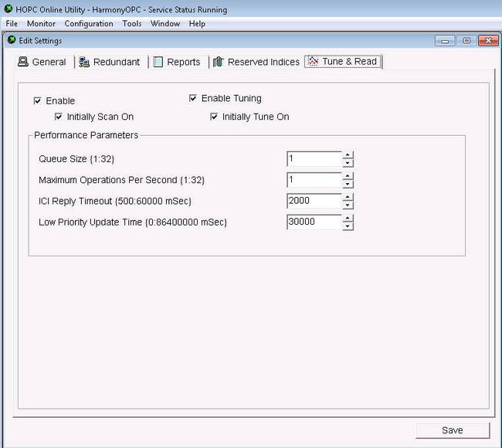Switch to the Redundant tab
Image resolution: width=502 pixels, height=448 pixels.
tap(110, 62)
